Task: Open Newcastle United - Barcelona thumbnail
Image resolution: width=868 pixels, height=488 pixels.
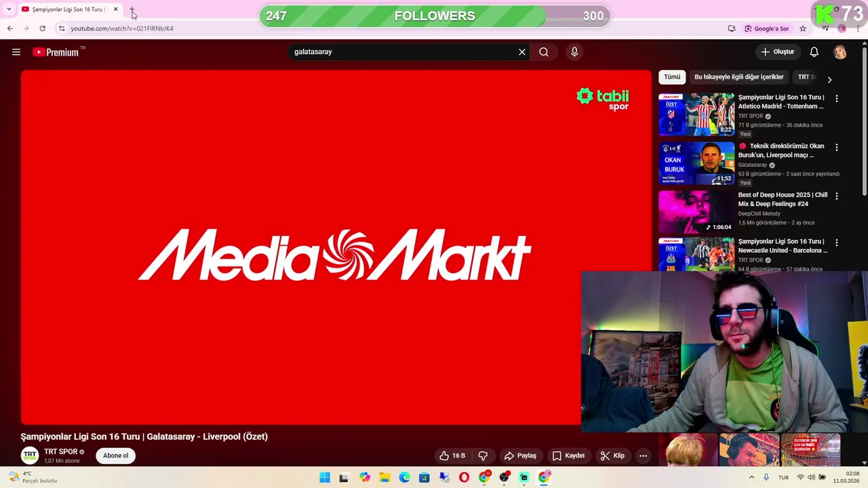Action: 696,253
